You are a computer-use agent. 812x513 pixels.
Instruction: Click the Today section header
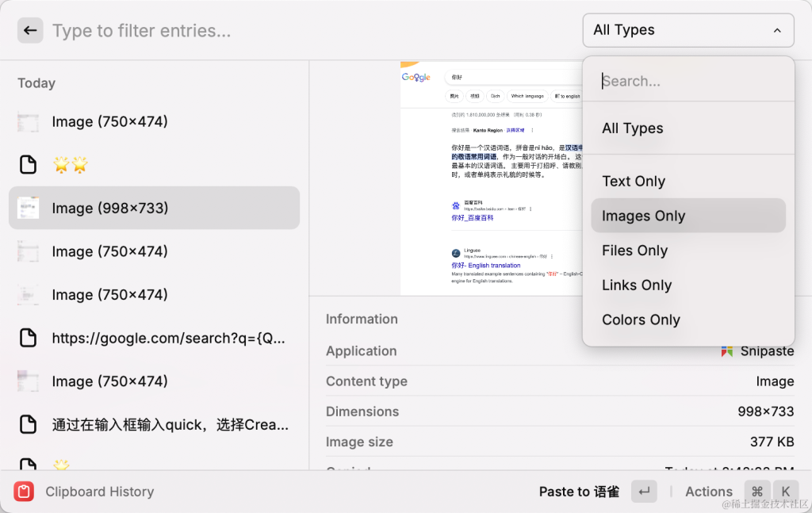point(36,82)
